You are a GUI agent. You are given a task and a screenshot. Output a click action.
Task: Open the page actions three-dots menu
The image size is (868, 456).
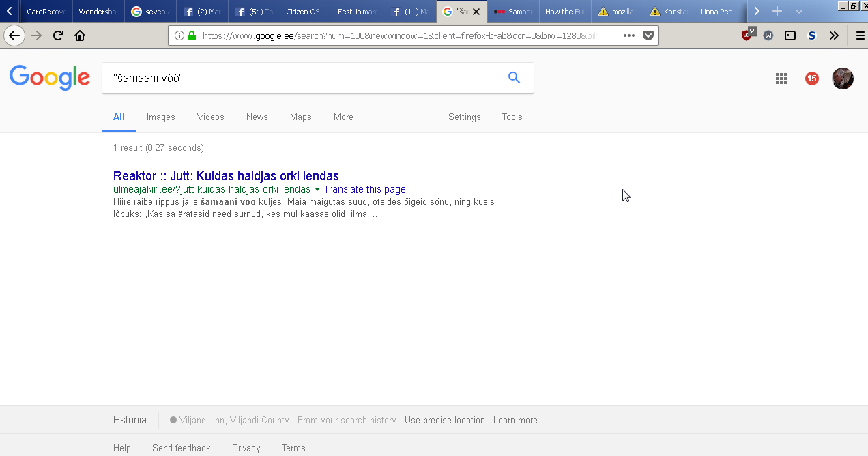[628, 35]
